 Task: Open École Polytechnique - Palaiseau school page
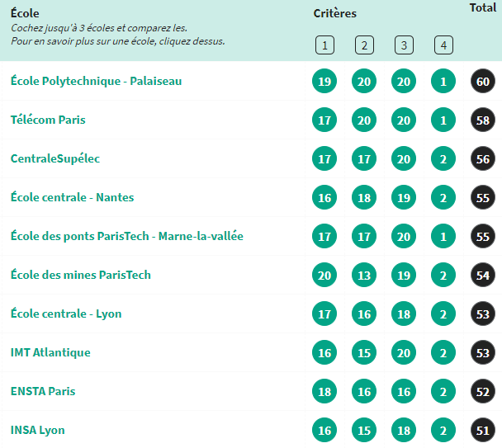click(96, 81)
